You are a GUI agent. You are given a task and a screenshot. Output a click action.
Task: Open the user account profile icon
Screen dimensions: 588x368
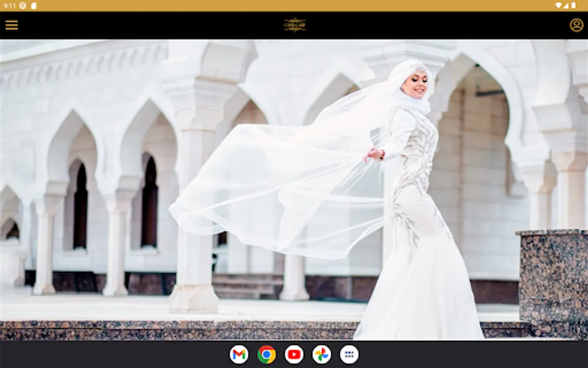[x=576, y=25]
